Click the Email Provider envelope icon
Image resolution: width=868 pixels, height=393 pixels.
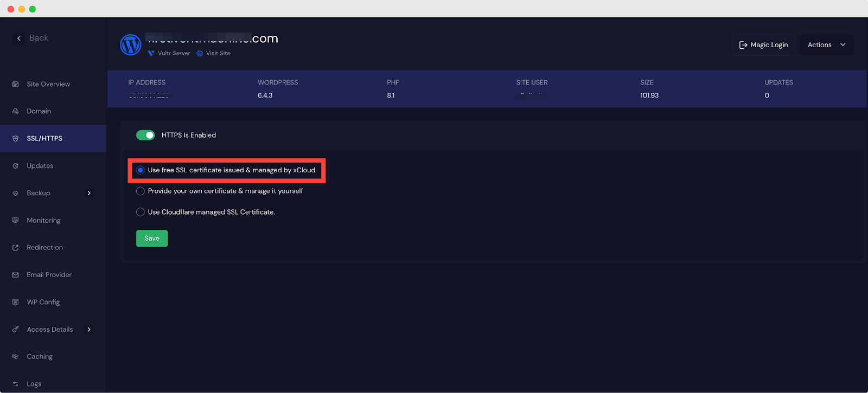tap(15, 275)
